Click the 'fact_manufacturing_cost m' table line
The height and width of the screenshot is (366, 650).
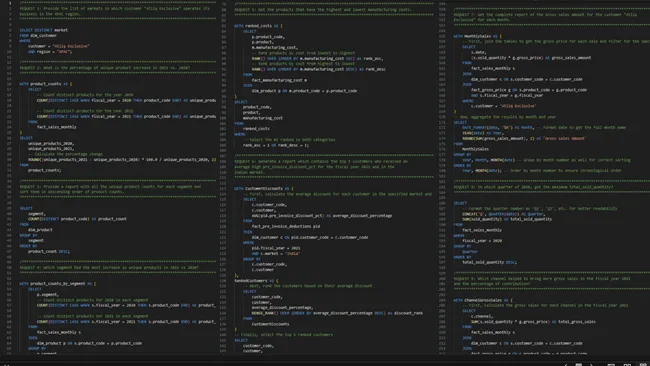tap(279, 80)
